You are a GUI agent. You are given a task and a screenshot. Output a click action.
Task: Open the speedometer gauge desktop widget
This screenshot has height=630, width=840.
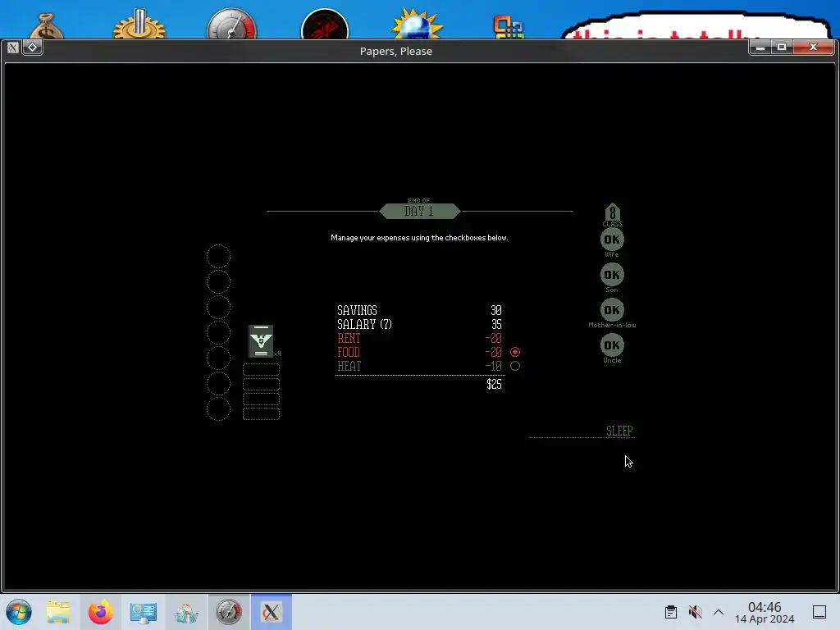point(231,24)
